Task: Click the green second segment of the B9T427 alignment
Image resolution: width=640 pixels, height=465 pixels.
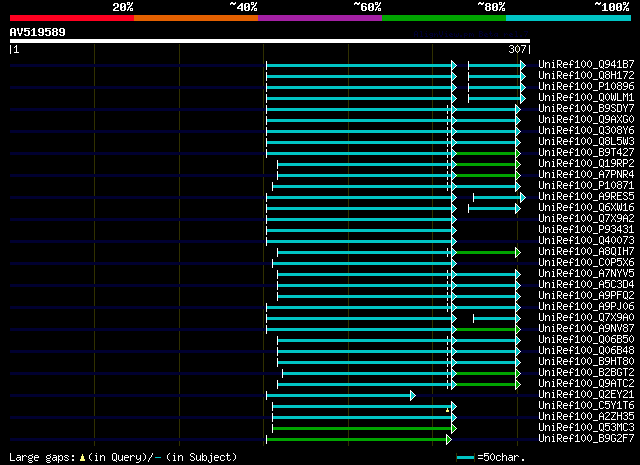Action: 486,154
